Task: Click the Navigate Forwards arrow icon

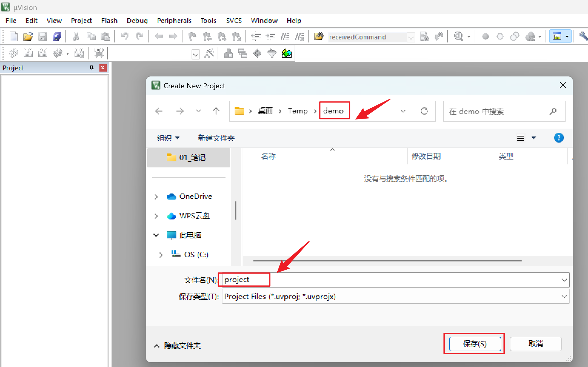Action: 173,37
